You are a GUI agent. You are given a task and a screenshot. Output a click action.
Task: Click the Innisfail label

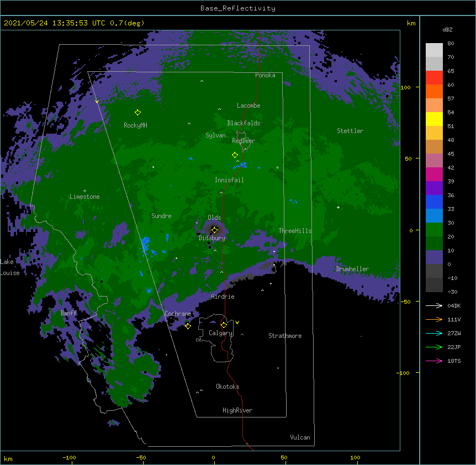coord(229,180)
